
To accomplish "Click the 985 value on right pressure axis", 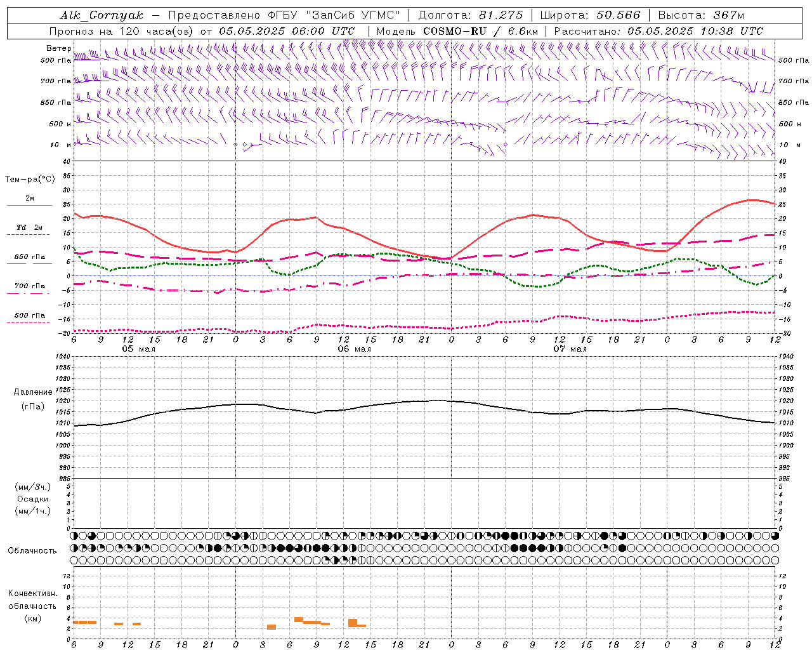I will click(x=785, y=479).
